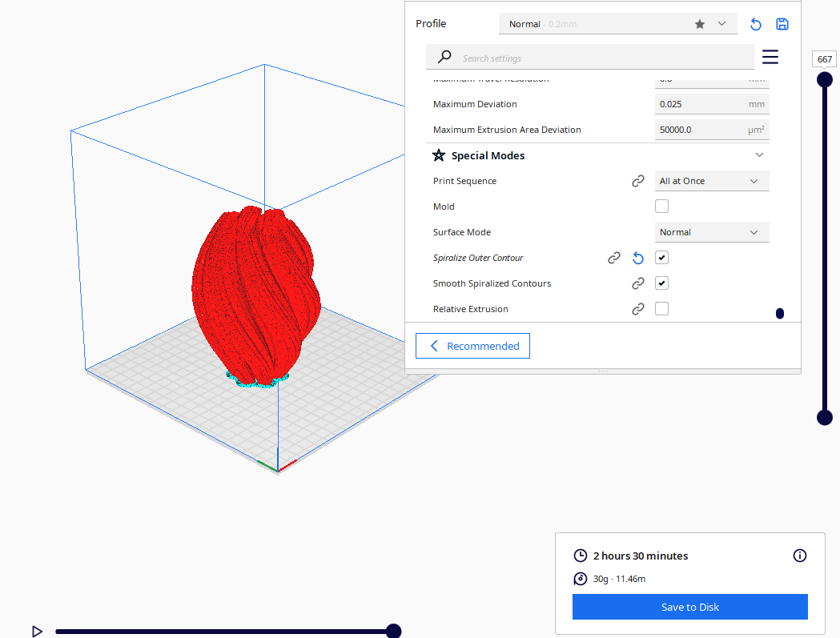Collapse the Special Modes section
The width and height of the screenshot is (840, 638).
pyautogui.click(x=759, y=155)
